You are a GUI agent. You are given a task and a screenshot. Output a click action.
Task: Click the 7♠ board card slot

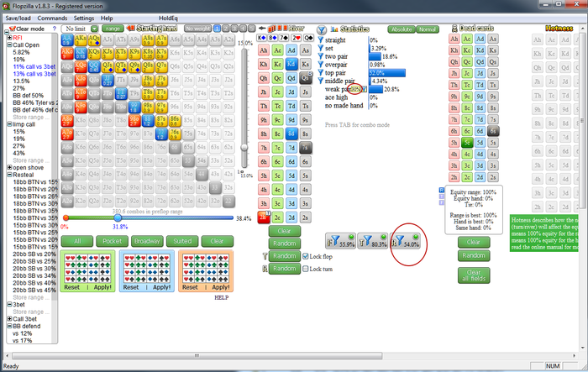click(x=284, y=38)
